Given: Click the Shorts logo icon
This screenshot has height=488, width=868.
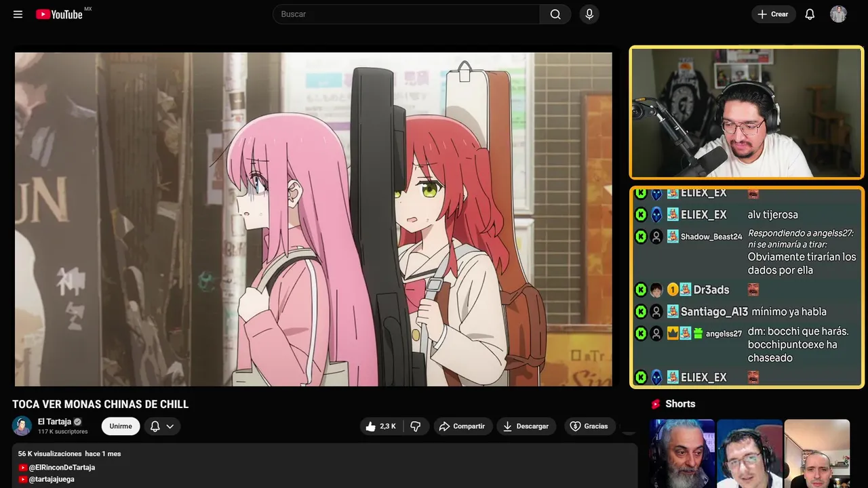Looking at the screenshot, I should click(x=656, y=404).
